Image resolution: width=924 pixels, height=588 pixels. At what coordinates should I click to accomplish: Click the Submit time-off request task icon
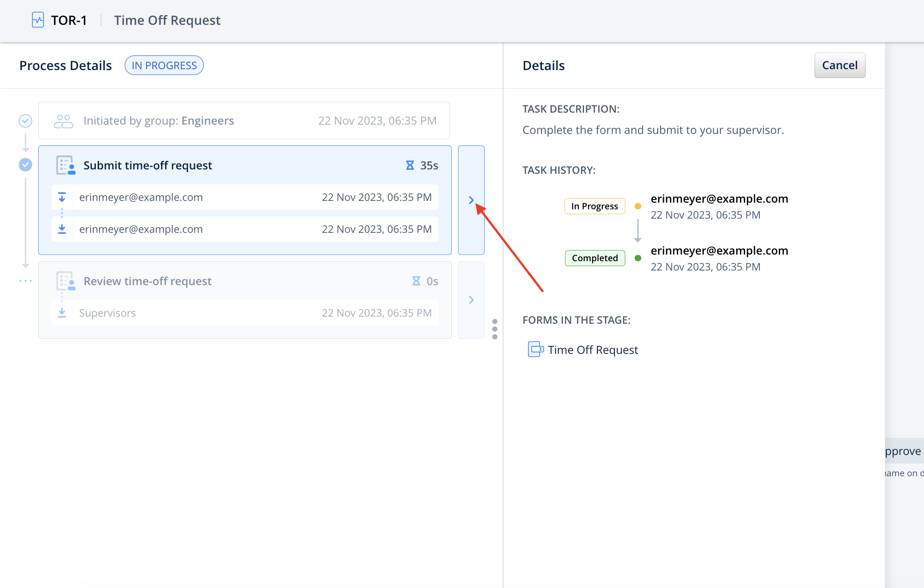point(66,165)
